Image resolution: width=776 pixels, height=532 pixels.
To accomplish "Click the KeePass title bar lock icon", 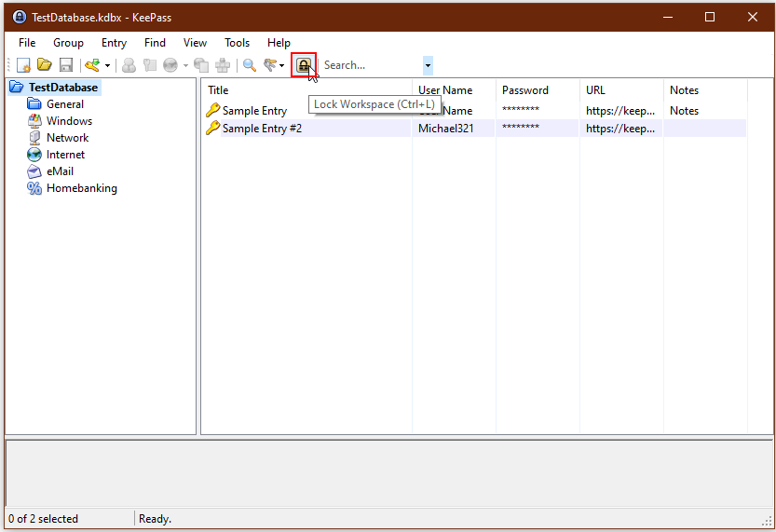I will point(20,17).
